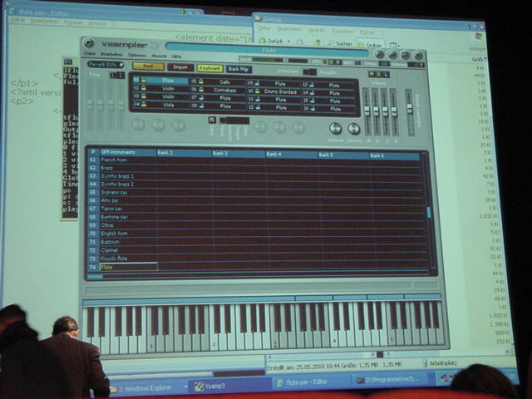This screenshot has width=532, height=399.
Task: Open vsampler Bearbeiten menu
Action: coord(111,54)
